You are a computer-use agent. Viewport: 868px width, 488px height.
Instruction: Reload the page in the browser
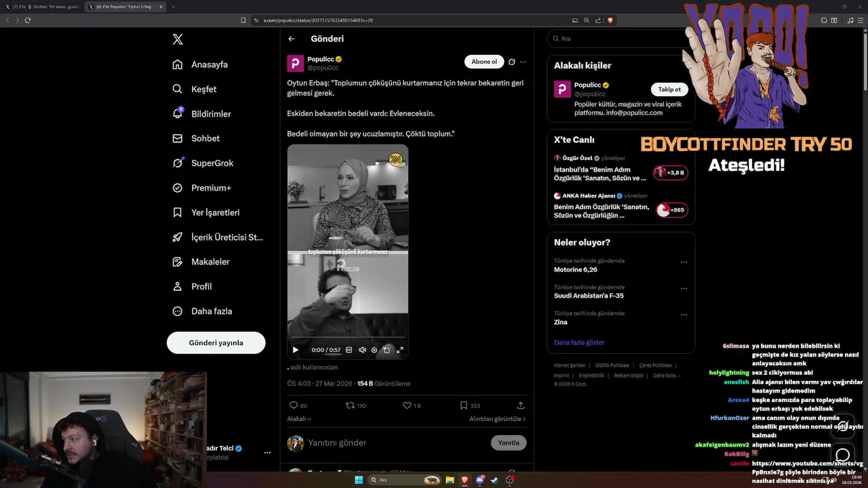click(28, 20)
